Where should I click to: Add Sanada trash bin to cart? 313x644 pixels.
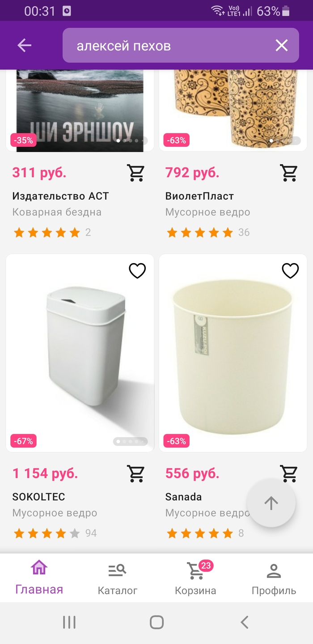point(289,473)
